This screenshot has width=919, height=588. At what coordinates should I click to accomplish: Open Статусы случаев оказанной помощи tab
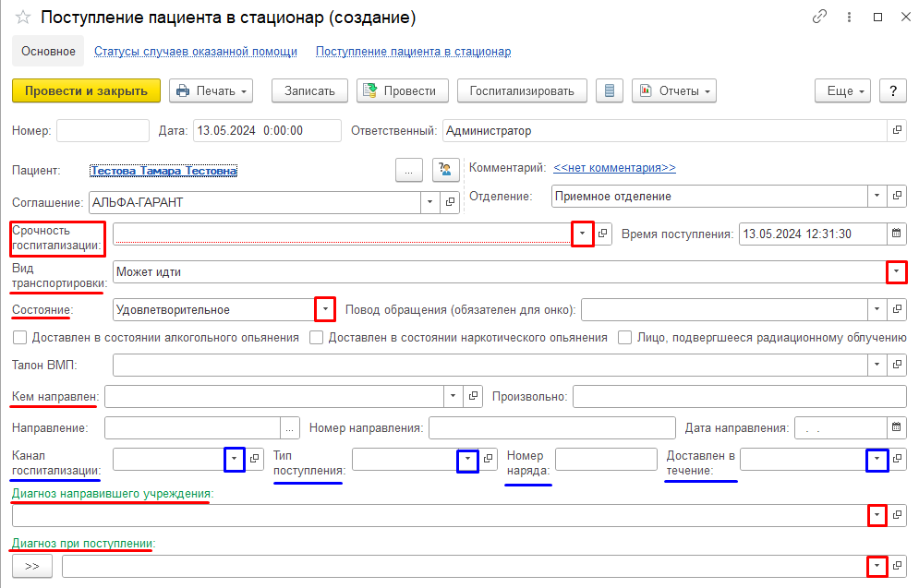tap(196, 51)
